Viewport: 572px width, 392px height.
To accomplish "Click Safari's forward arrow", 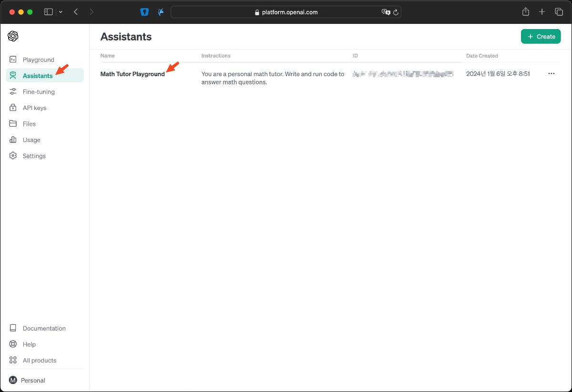I will 92,12.
